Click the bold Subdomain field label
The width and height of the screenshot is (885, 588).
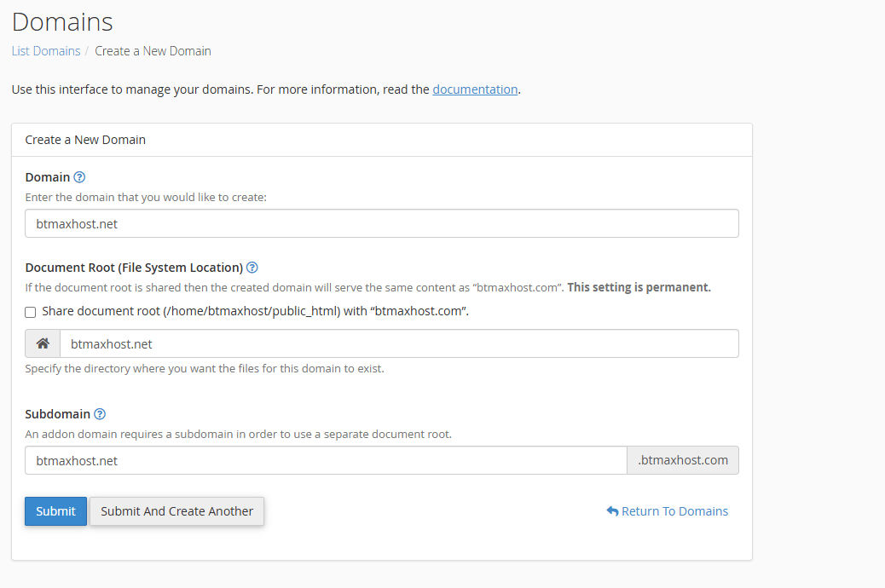pyautogui.click(x=57, y=414)
